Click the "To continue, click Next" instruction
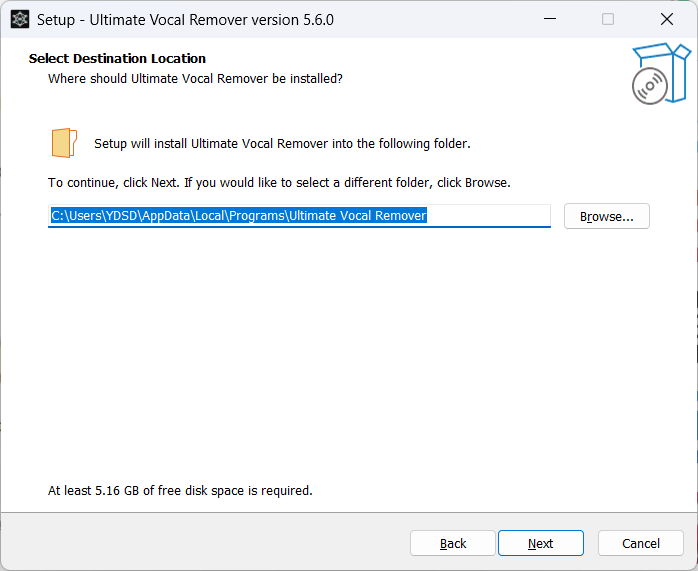 (x=279, y=183)
